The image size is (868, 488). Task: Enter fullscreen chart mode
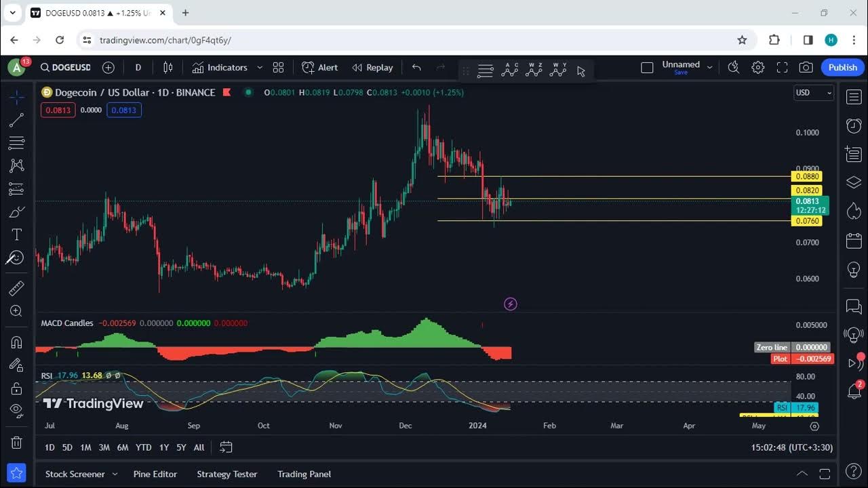pos(782,67)
